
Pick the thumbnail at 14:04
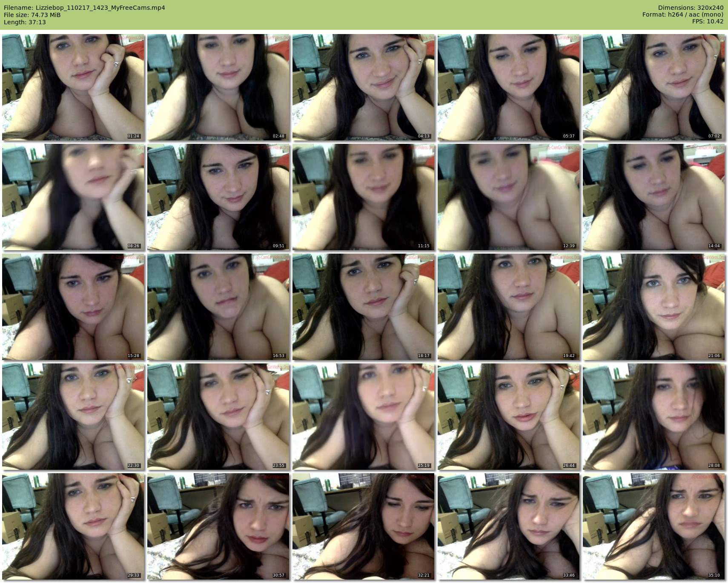coord(654,197)
